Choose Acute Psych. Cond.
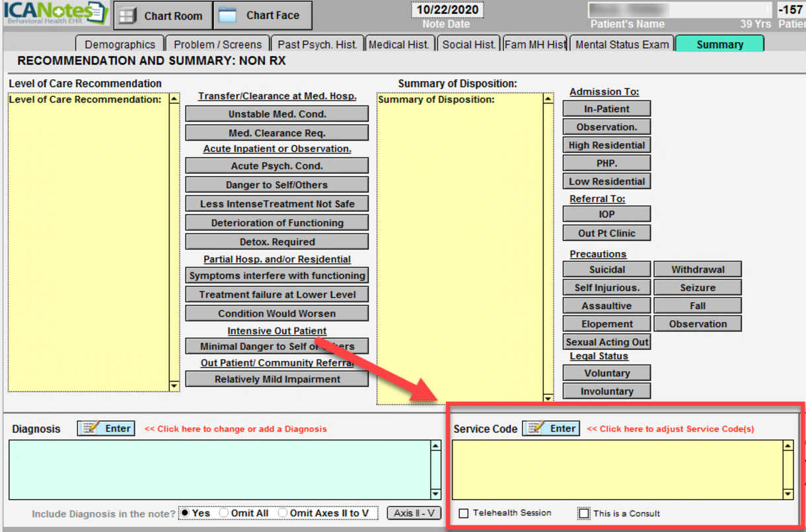 (x=277, y=166)
